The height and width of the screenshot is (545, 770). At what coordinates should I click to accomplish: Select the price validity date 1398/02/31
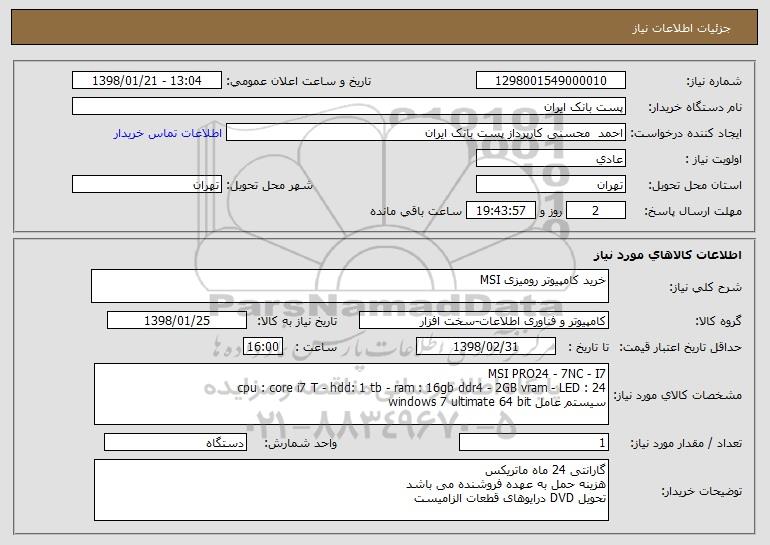tap(486, 346)
